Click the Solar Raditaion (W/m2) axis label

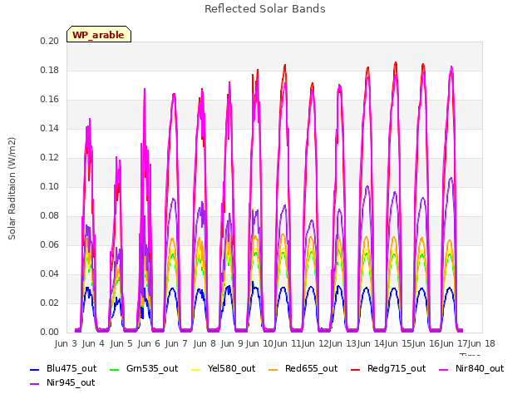click(12, 189)
